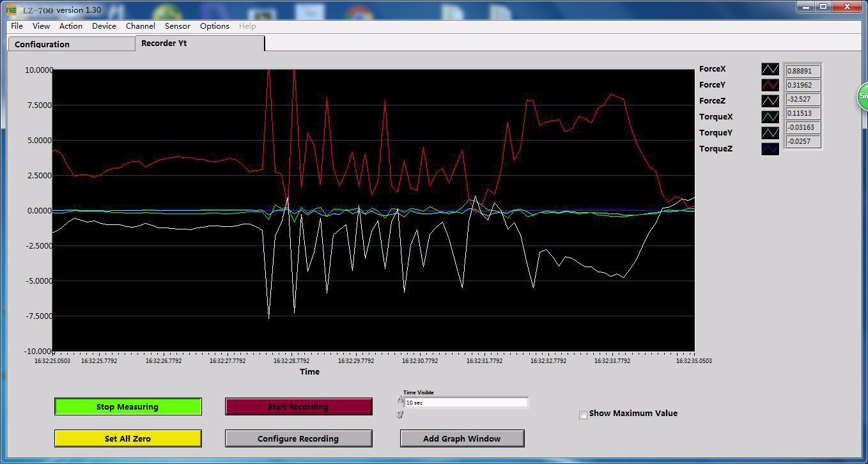868x464 pixels.
Task: Click the green floating badge at right edge
Action: coord(862,96)
